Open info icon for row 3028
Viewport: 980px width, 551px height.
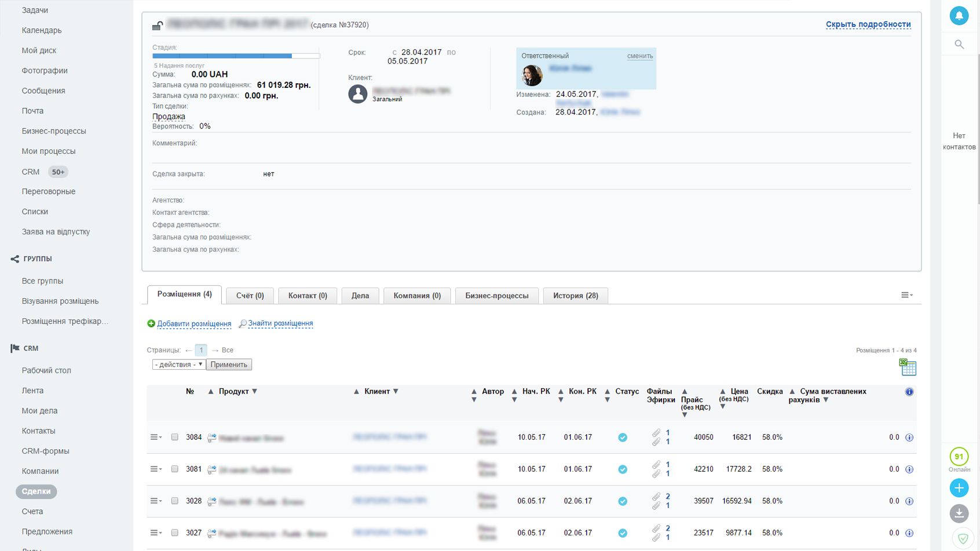pyautogui.click(x=909, y=501)
